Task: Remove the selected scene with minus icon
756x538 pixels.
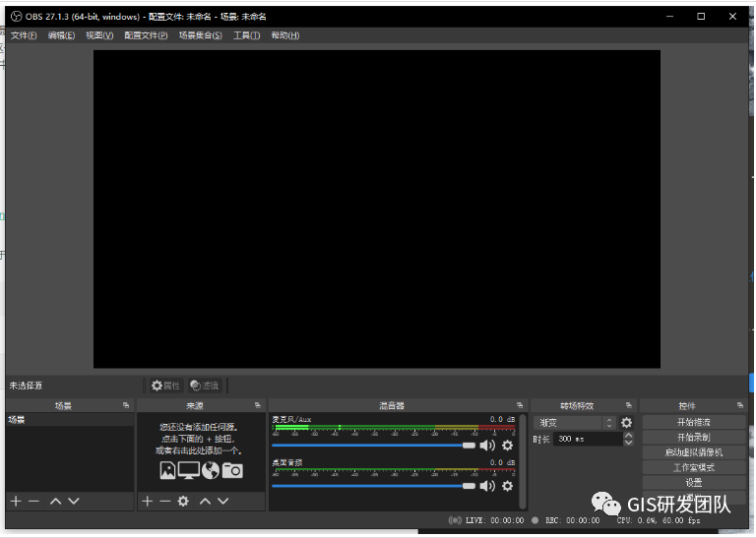Action: pos(33,502)
